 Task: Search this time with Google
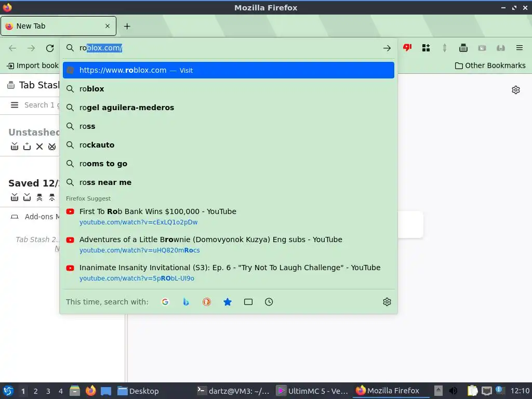pyautogui.click(x=165, y=302)
